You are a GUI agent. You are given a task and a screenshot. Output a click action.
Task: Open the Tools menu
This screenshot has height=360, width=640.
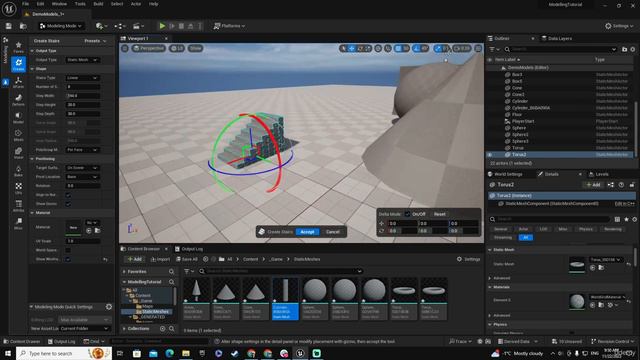pyautogui.click(x=80, y=4)
